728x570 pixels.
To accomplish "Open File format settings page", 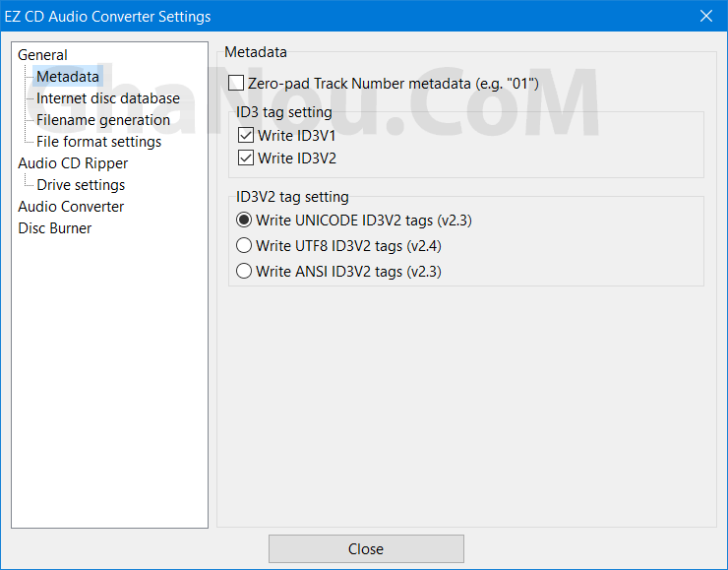I will [x=99, y=141].
